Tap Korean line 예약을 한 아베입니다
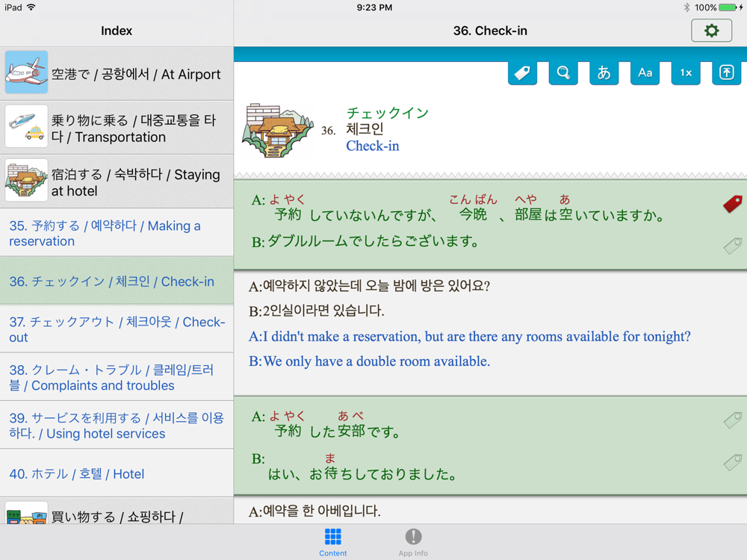This screenshot has height=560, width=747. (314, 511)
